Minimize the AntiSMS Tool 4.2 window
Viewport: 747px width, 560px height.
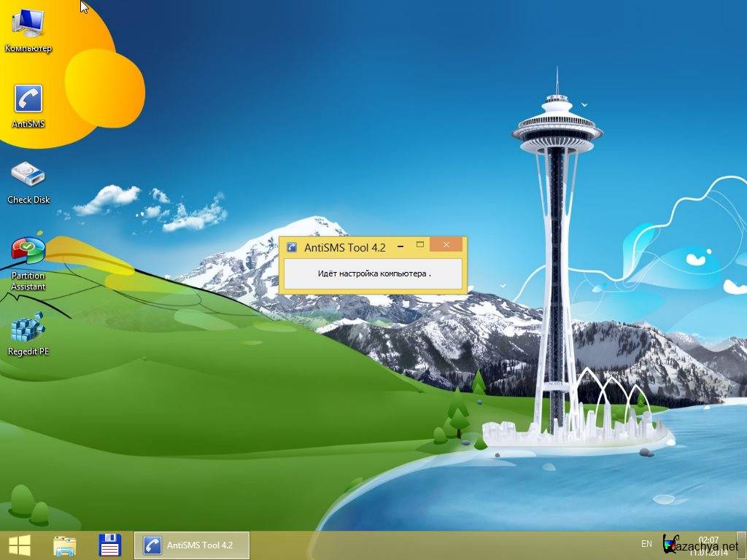(x=400, y=246)
